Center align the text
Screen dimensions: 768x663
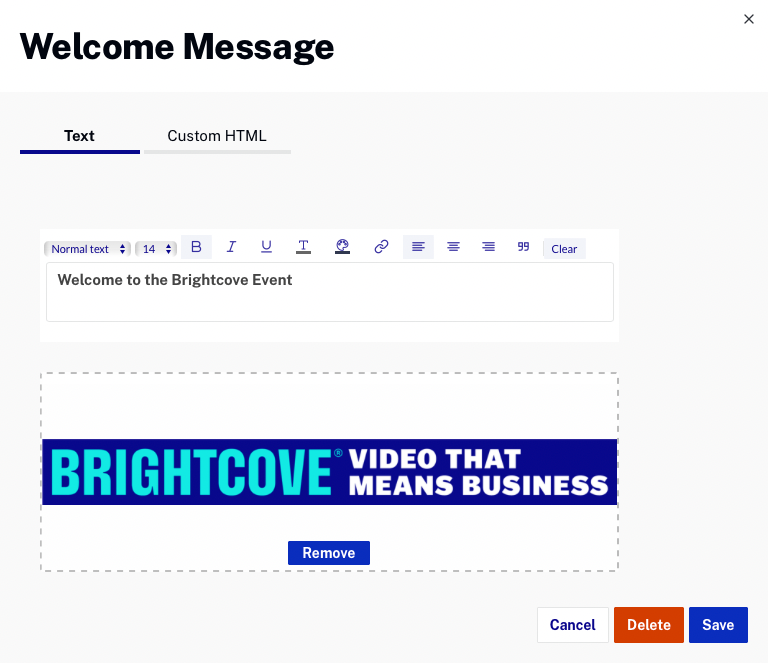(454, 247)
